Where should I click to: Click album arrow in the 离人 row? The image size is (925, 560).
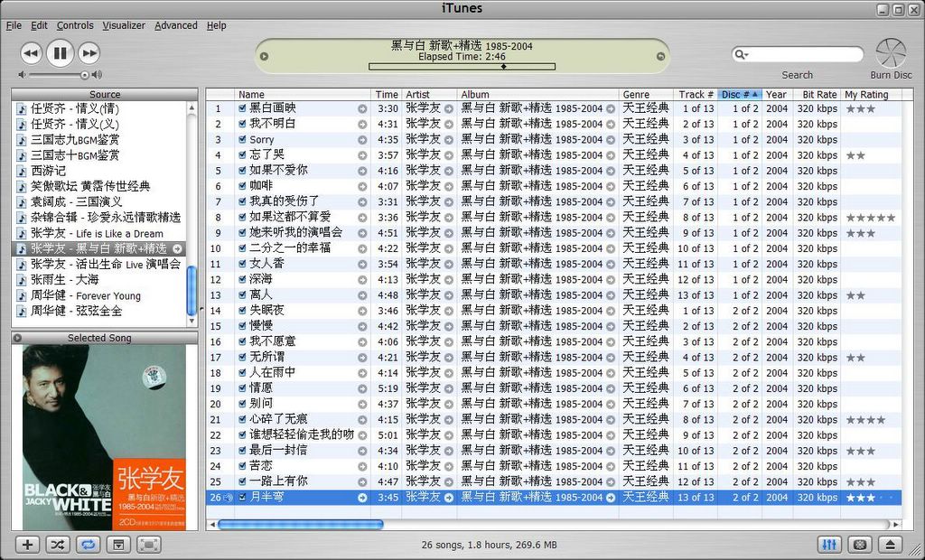[x=611, y=295]
